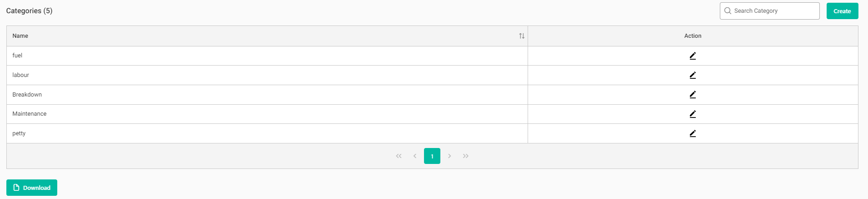Click the labour name cell
This screenshot has width=868, height=199.
point(21,75)
